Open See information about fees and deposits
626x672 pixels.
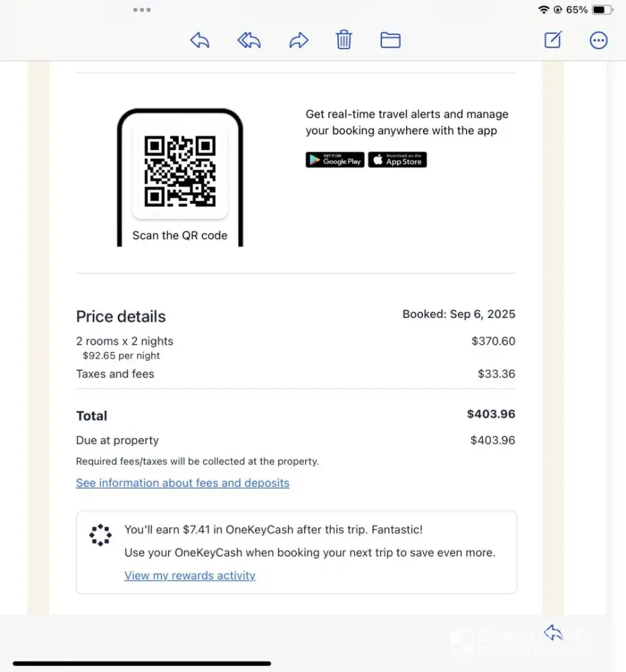(182, 482)
